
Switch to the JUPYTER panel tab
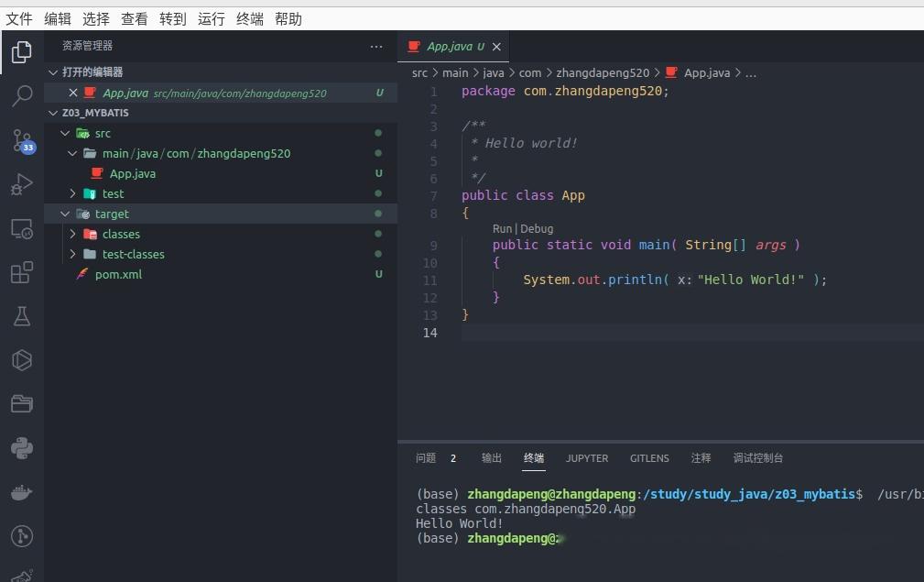click(587, 458)
